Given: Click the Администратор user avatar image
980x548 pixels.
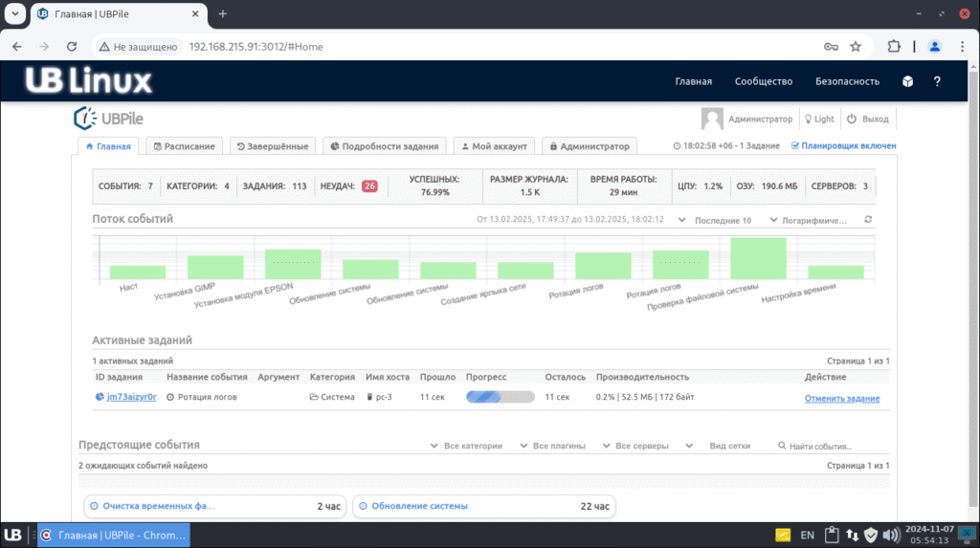Looking at the screenshot, I should [711, 119].
